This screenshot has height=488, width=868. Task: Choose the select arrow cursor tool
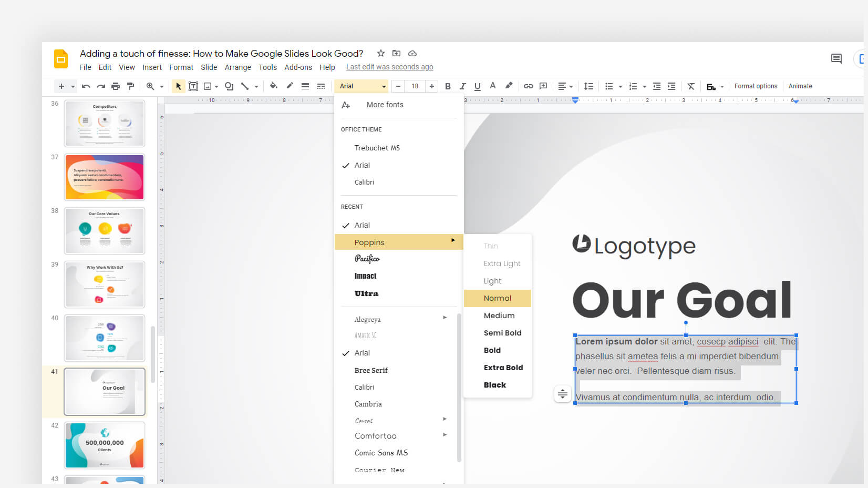pyautogui.click(x=179, y=86)
